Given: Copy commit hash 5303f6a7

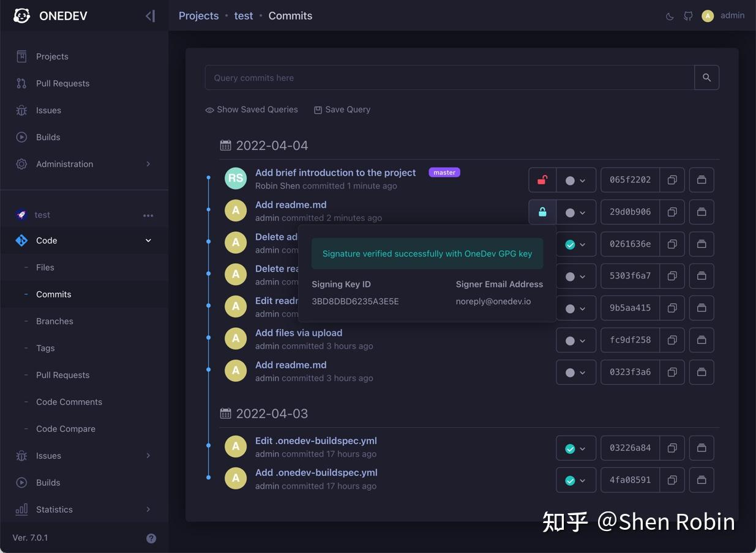Looking at the screenshot, I should click(672, 276).
